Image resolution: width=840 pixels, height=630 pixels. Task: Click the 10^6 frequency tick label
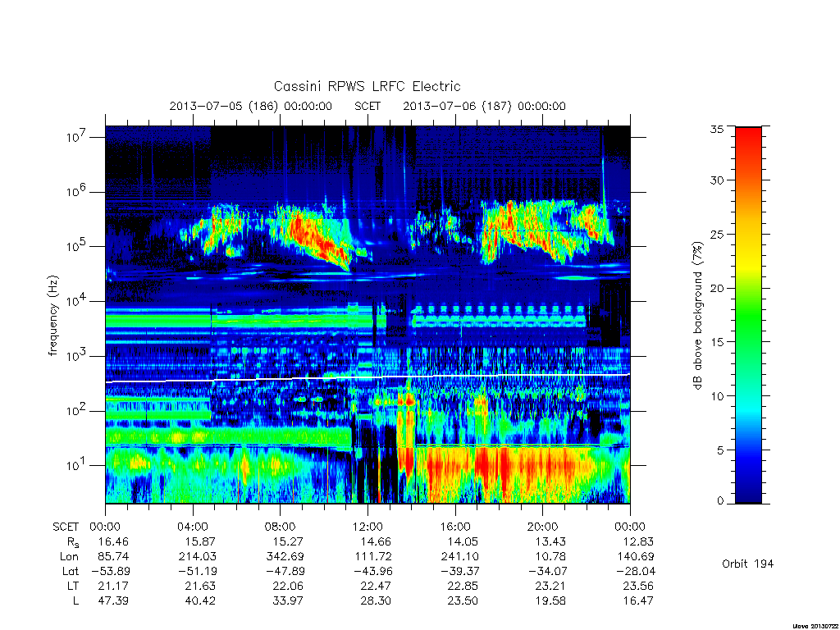(76, 191)
